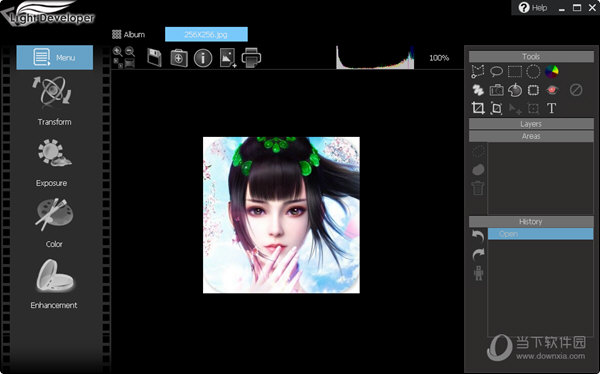Click the cancel selection circle-slash icon
This screenshot has width=600, height=374.
[576, 90]
